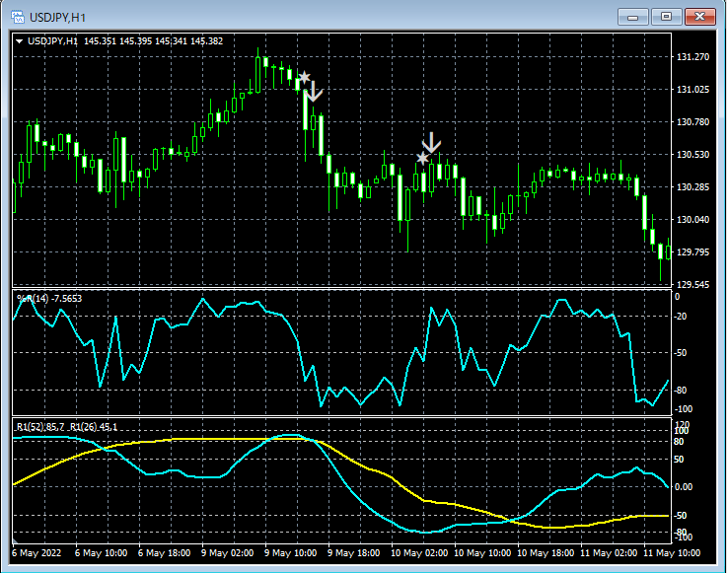
Task: Click the 130.040 price level on axis
Action: (694, 220)
